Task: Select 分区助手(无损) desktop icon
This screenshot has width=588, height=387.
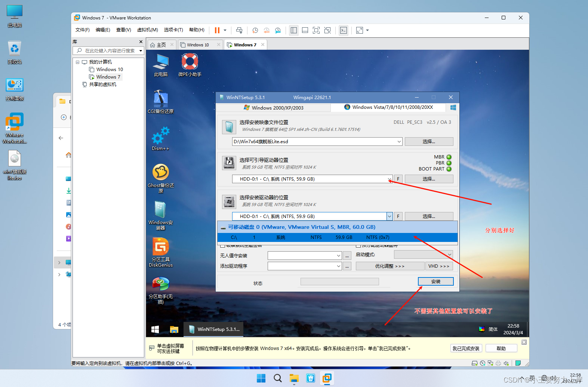Action: pyautogui.click(x=161, y=291)
